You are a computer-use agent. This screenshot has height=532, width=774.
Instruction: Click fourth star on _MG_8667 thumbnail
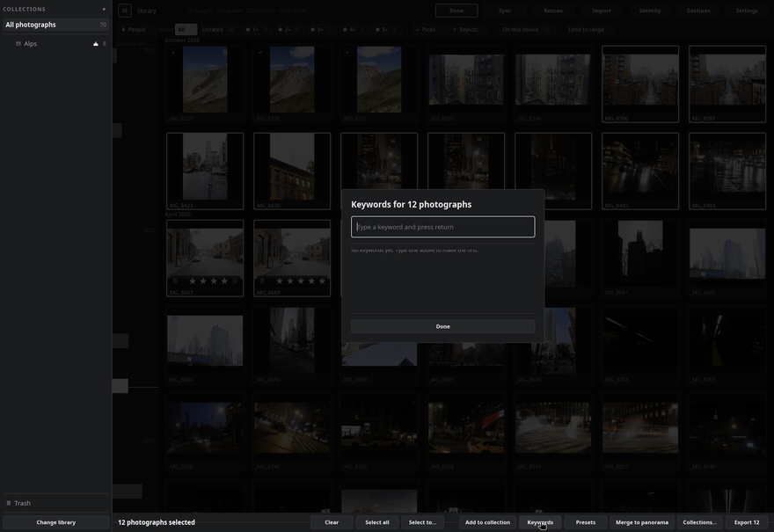[x=224, y=281]
